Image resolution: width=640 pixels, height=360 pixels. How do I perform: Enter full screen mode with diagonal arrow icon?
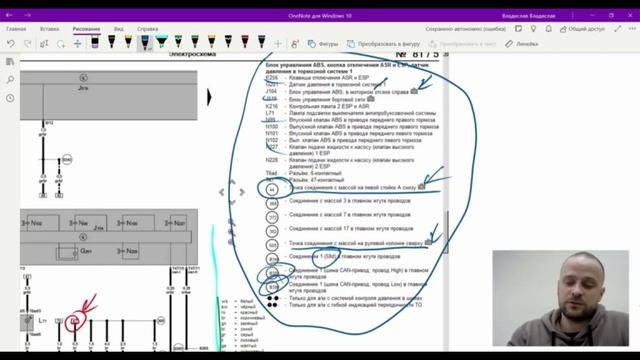coord(618,29)
